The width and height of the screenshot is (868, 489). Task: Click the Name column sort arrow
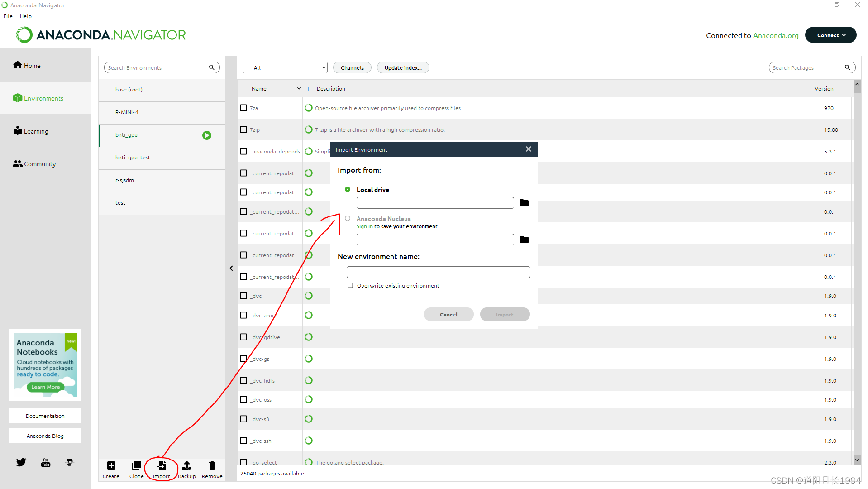tap(299, 88)
